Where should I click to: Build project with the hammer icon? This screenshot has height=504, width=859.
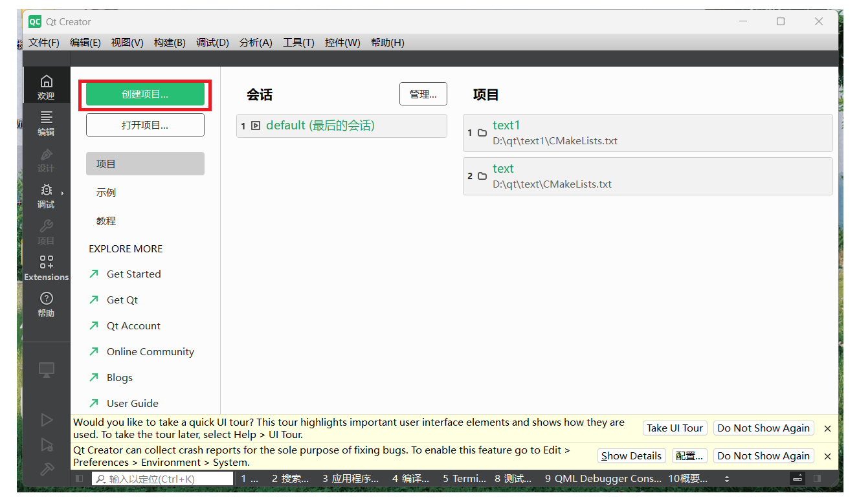[46, 470]
